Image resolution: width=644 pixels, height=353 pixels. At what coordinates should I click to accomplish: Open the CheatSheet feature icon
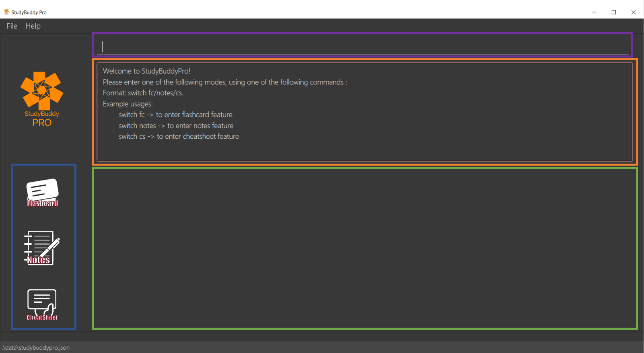pos(42,304)
